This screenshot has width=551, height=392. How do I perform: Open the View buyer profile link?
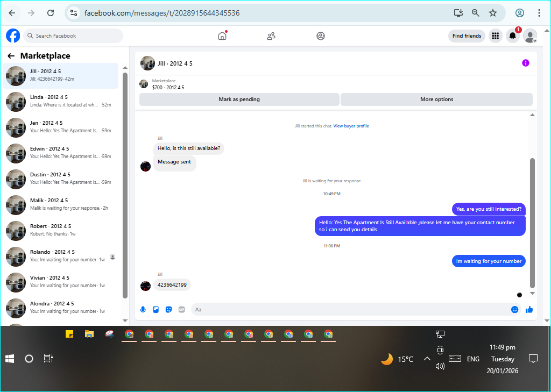pyautogui.click(x=351, y=126)
